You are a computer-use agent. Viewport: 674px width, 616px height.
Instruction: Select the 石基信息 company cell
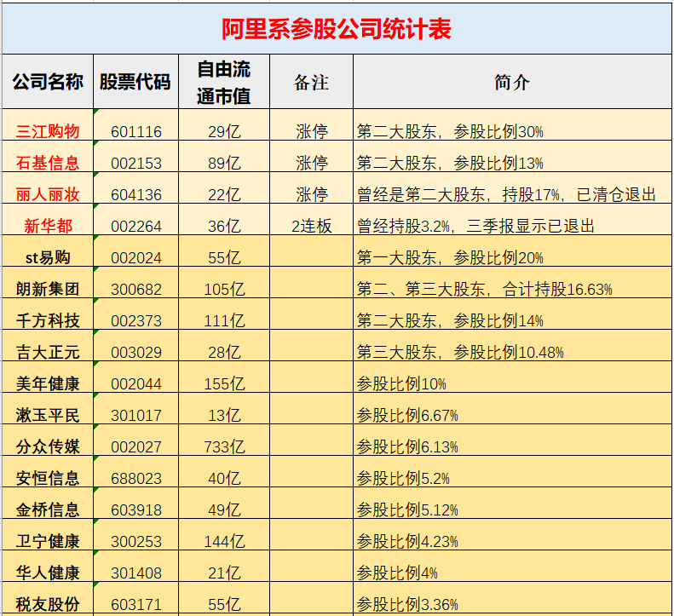48,156
